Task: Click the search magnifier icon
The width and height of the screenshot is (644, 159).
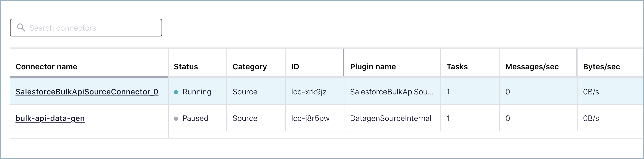Action: pyautogui.click(x=21, y=28)
